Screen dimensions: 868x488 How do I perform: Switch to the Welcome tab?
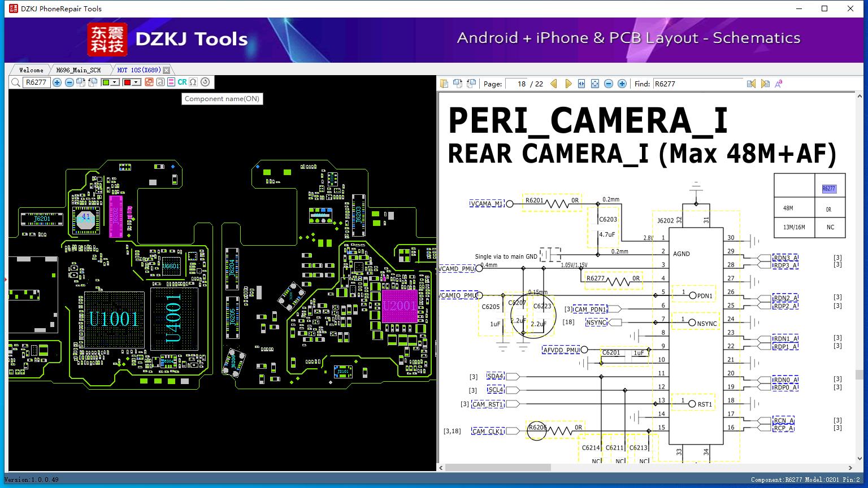31,70
